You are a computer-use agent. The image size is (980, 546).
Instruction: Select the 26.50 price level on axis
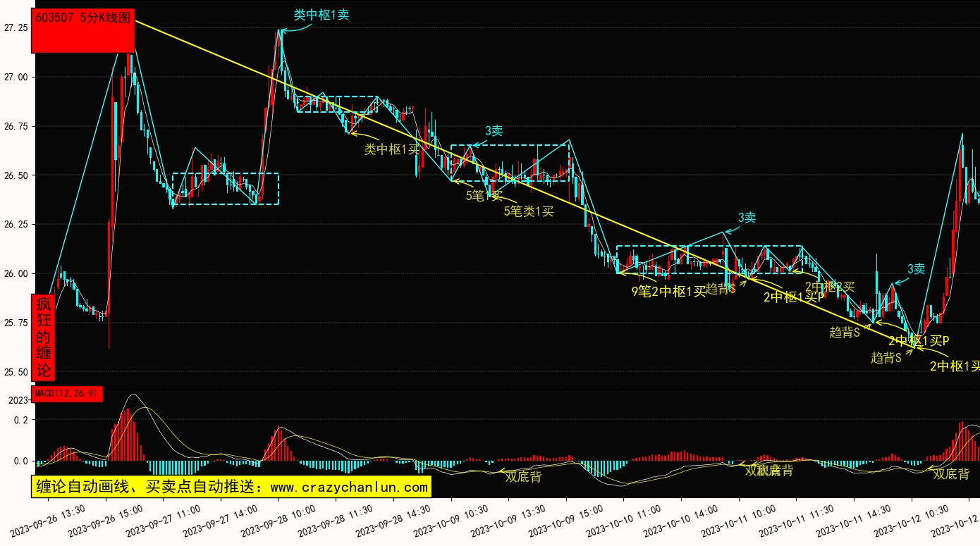(x=16, y=175)
